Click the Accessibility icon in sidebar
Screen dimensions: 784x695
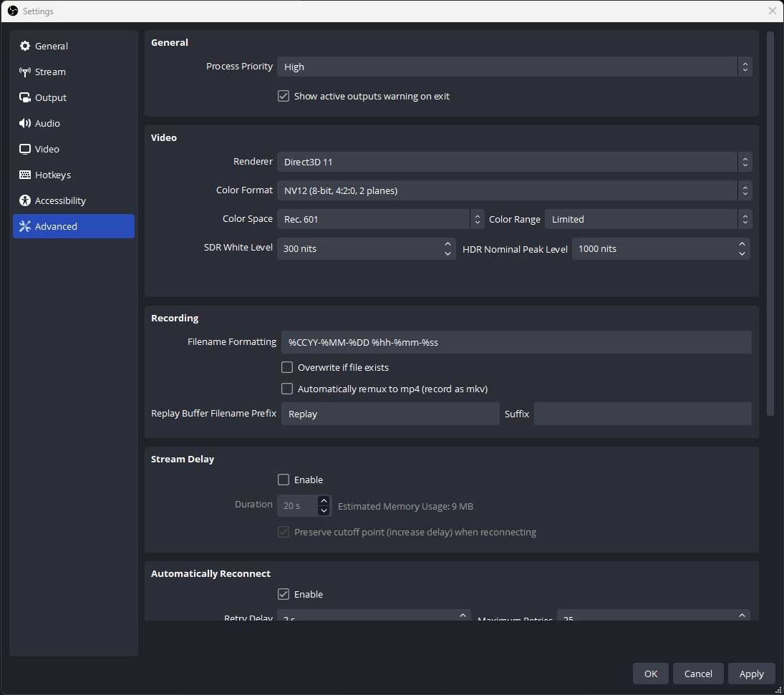click(x=25, y=200)
